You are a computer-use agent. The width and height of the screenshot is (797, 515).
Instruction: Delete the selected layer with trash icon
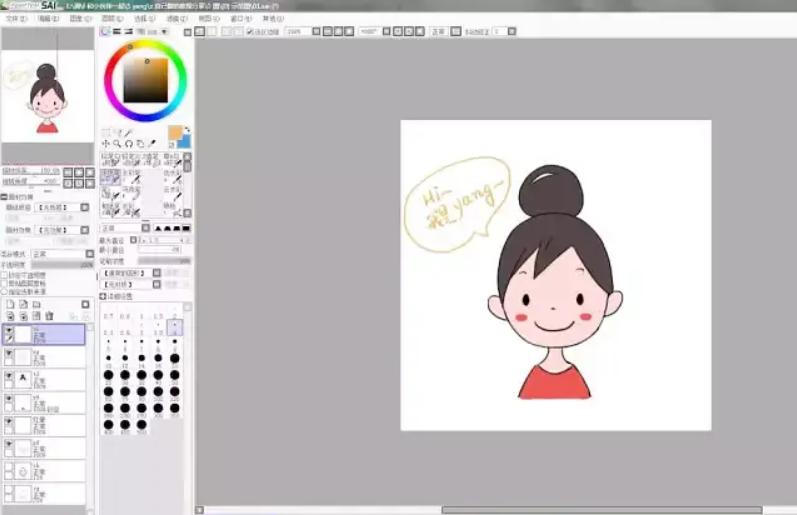(x=49, y=316)
